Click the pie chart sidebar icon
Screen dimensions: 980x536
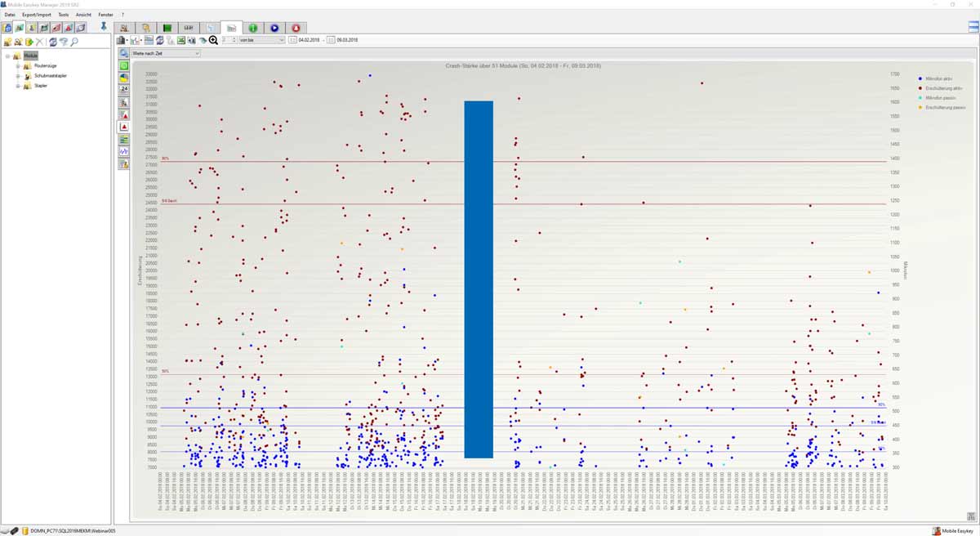pos(123,78)
